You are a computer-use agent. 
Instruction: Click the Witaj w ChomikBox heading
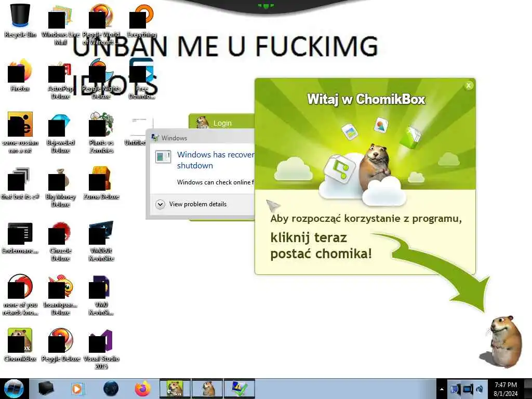(x=366, y=99)
